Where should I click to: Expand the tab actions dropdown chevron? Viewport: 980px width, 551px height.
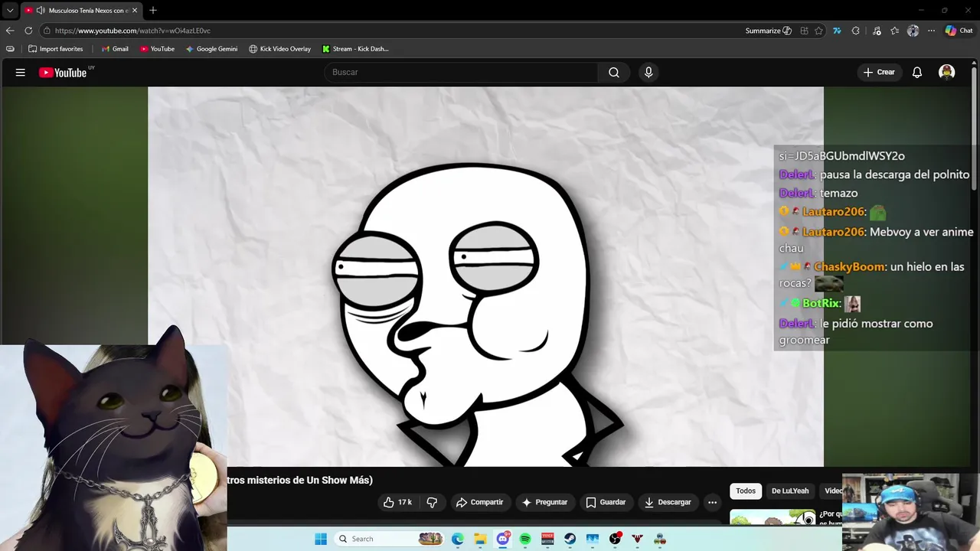10,11
